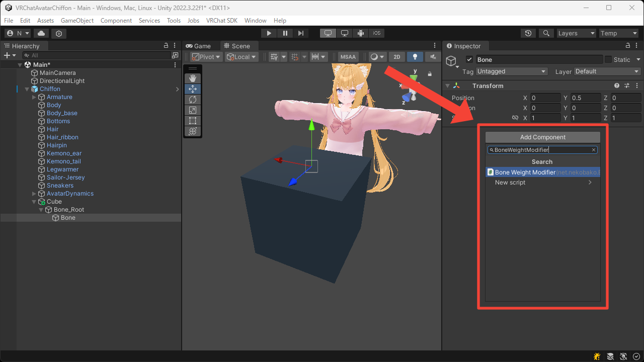This screenshot has height=362, width=644.
Task: Toggle the Static checkbox
Action: coord(608,59)
